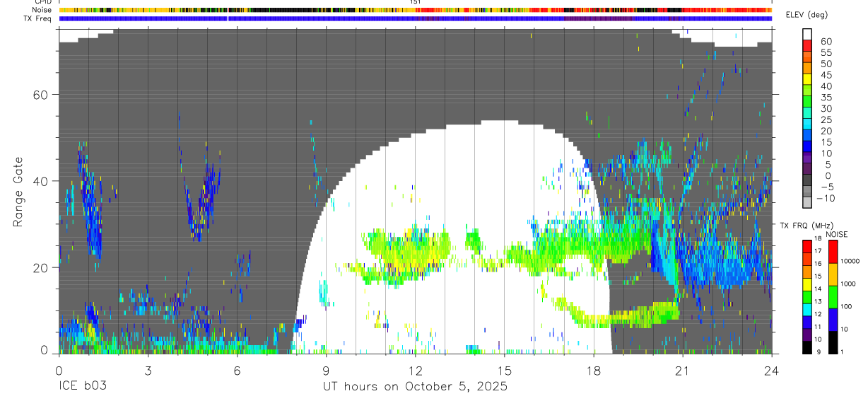The height and width of the screenshot is (401, 868).
Task: Pick the light gray bottom swatch of ELEV bar
Action: 807,203
